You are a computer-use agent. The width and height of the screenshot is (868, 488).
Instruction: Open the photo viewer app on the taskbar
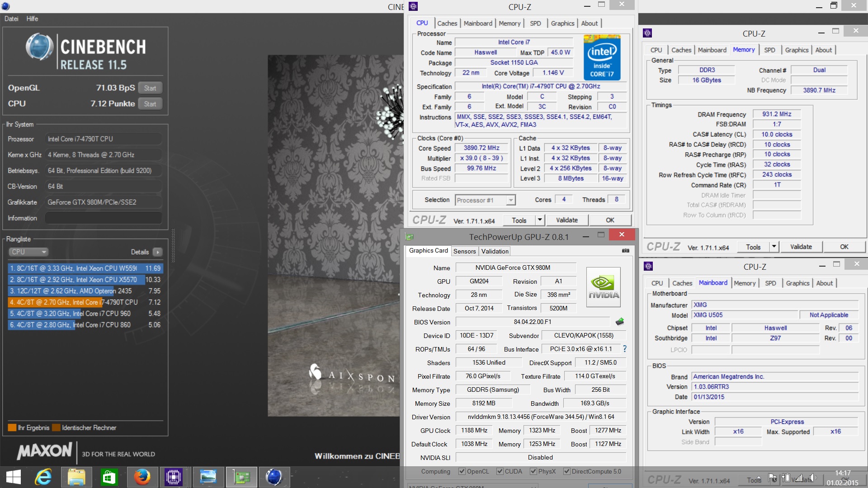coord(208,477)
